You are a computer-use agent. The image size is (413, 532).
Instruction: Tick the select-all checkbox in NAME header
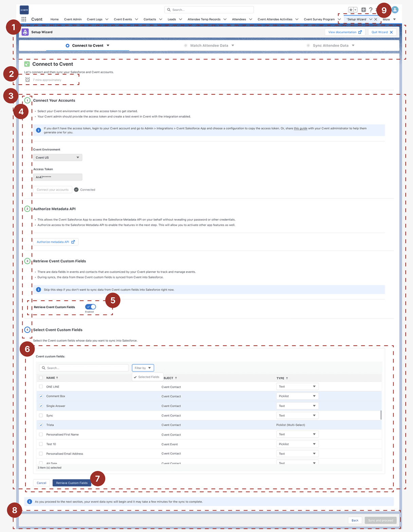click(41, 378)
